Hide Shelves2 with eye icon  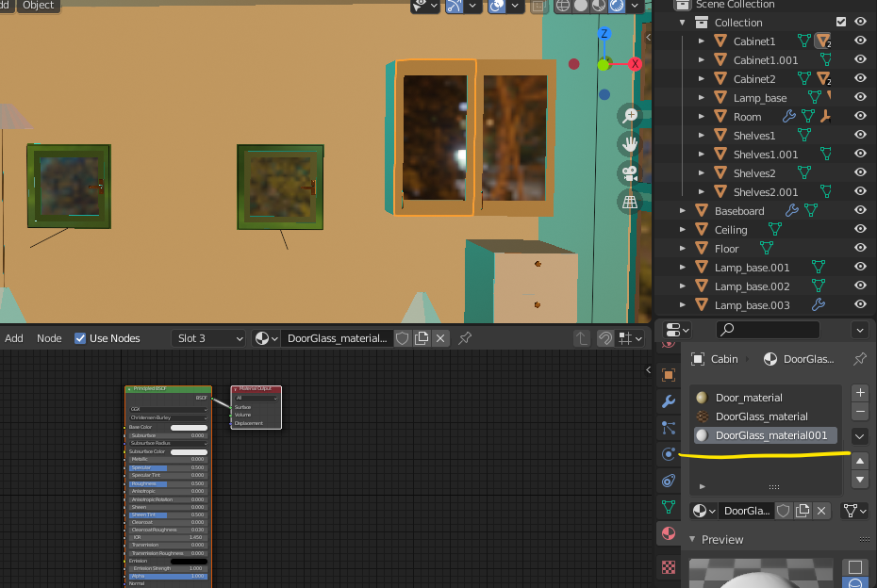(x=860, y=172)
